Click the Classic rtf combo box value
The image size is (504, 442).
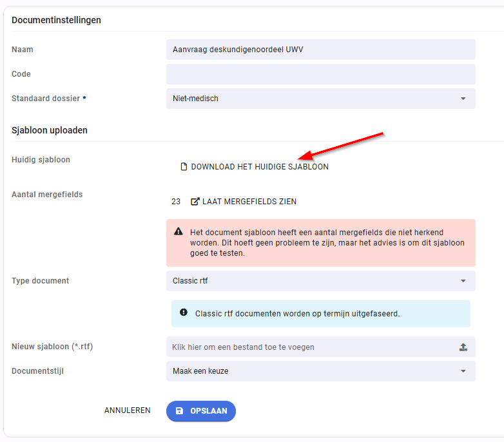(320, 281)
